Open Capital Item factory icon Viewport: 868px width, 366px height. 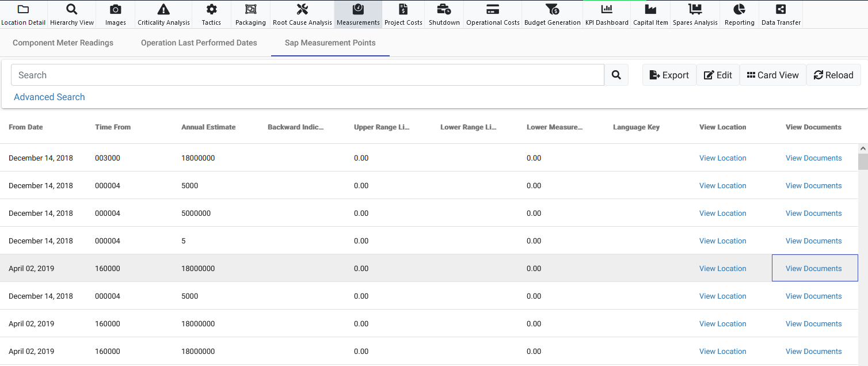point(650,9)
